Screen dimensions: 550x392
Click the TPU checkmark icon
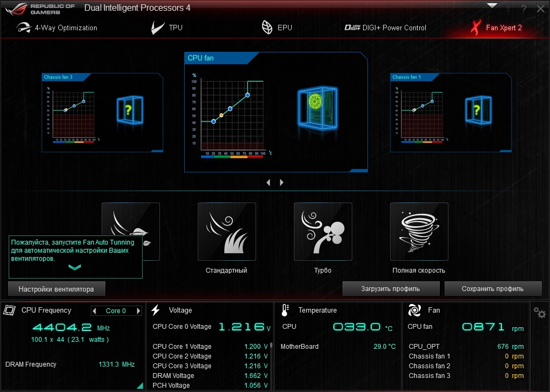click(157, 28)
